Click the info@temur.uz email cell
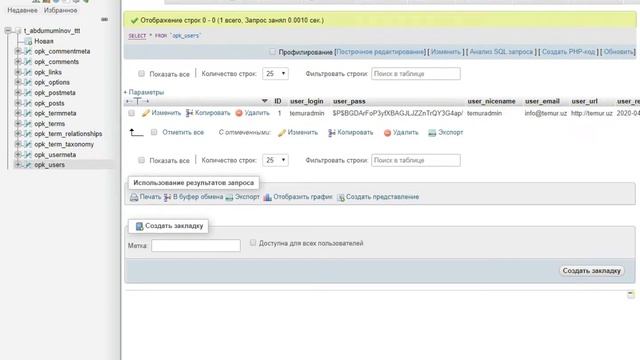The height and width of the screenshot is (360, 640). tap(546, 113)
